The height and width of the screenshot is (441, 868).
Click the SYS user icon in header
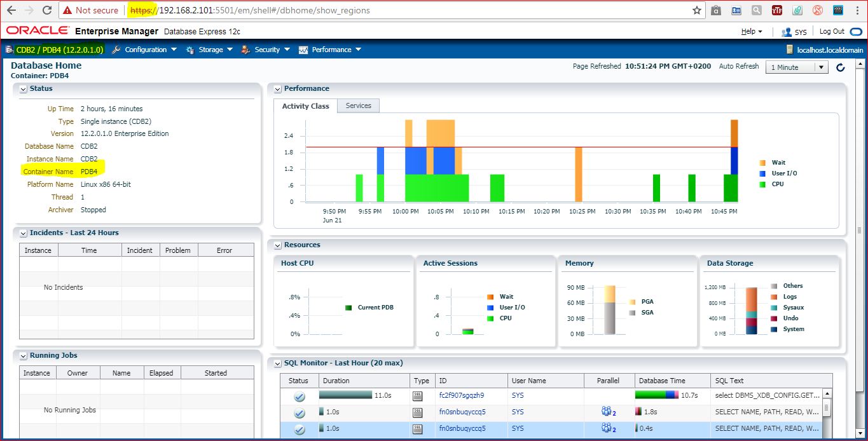point(787,32)
